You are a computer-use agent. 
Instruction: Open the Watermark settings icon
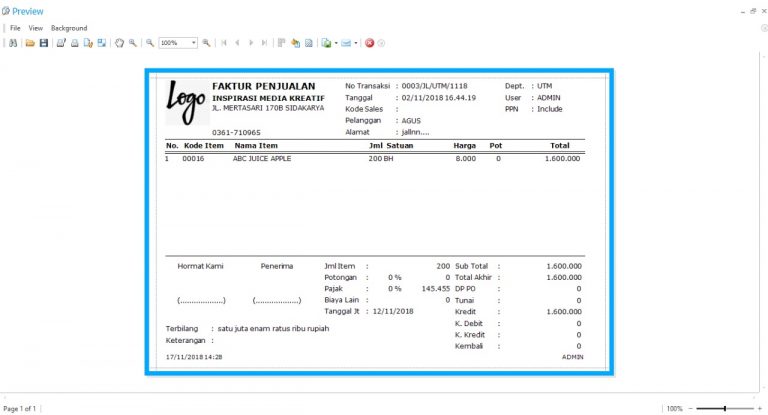[309, 43]
